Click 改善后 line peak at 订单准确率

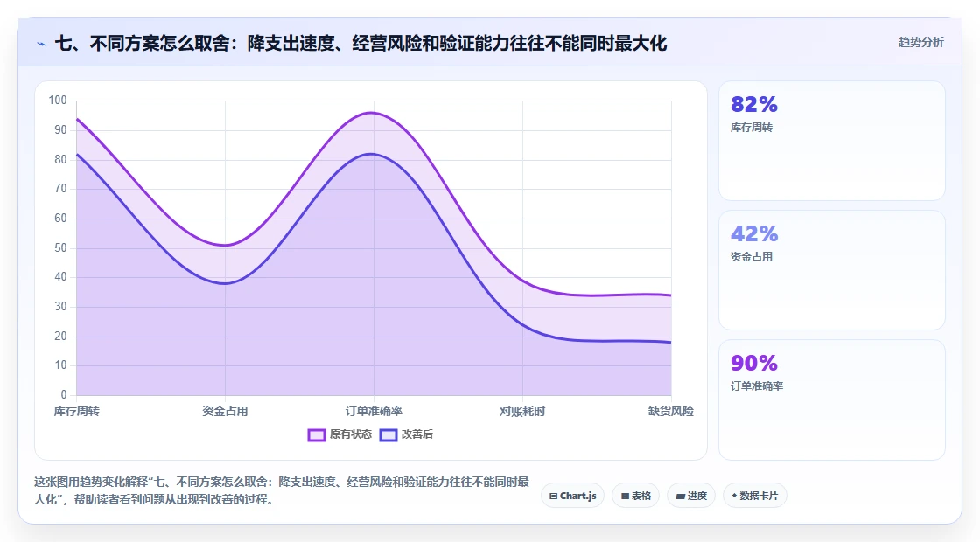[373, 154]
